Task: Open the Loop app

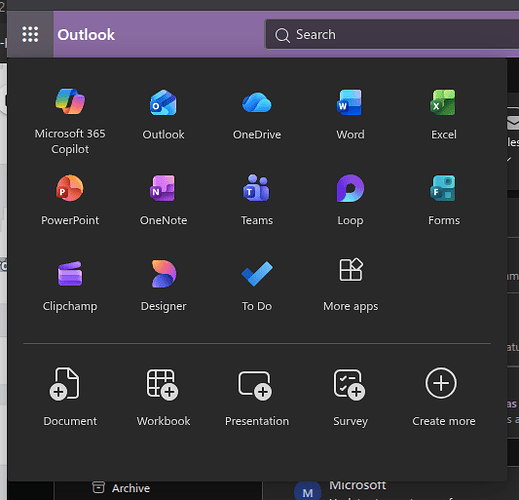Action: [350, 200]
